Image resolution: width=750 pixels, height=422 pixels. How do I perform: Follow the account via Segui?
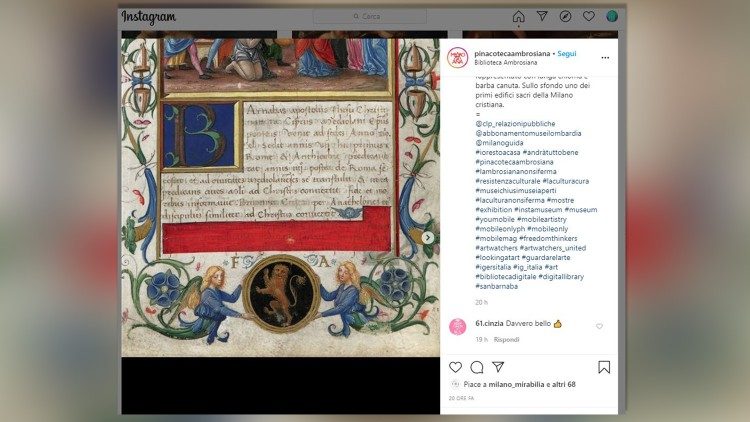pos(567,54)
